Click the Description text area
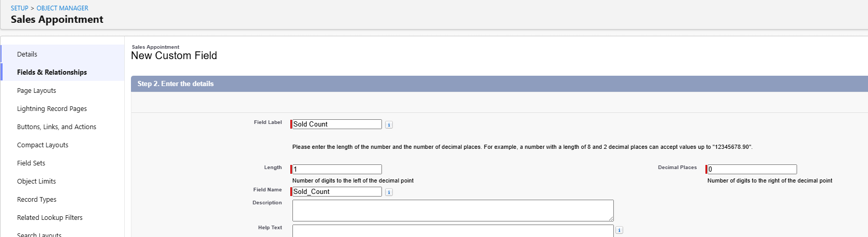The image size is (868, 237). point(453,211)
